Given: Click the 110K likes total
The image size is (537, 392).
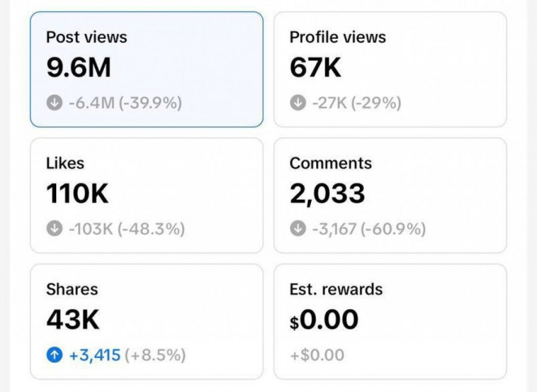Looking at the screenshot, I should (x=78, y=195).
